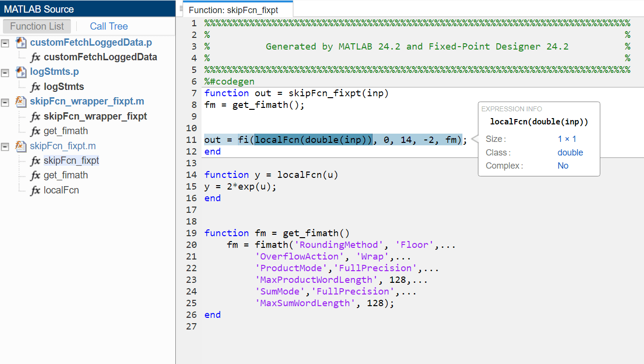The image size is (644, 364).
Task: Click the customFetchLoggedData.p file icon
Action: pos(21,43)
